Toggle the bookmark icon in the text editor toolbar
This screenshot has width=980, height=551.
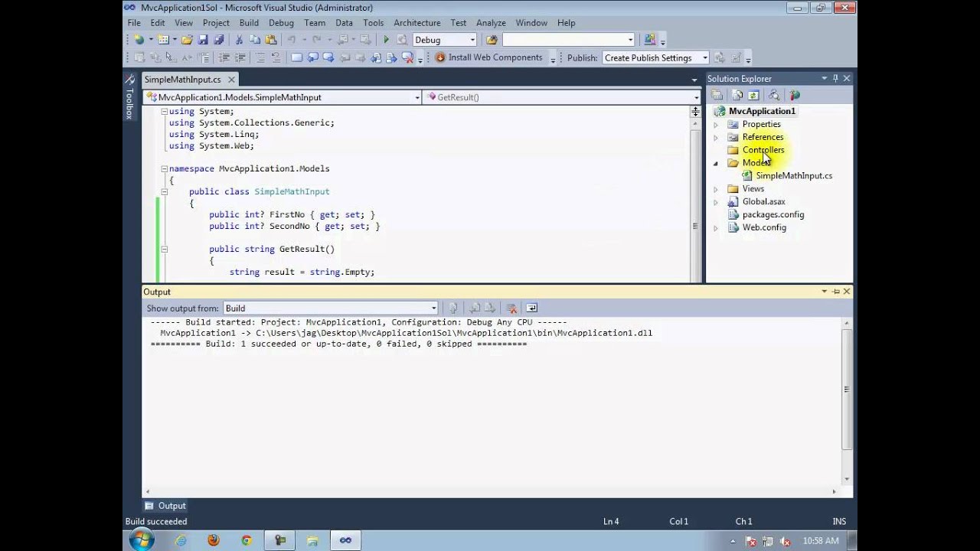click(296, 57)
